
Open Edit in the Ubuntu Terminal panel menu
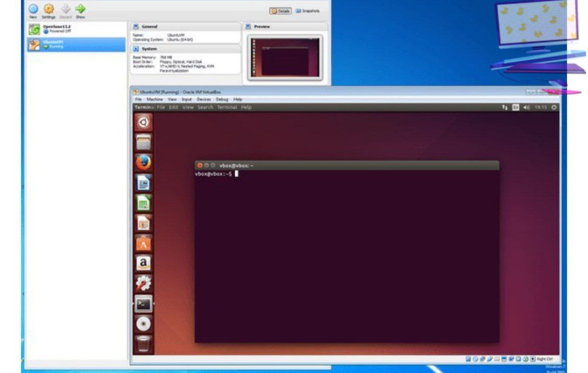[x=174, y=107]
